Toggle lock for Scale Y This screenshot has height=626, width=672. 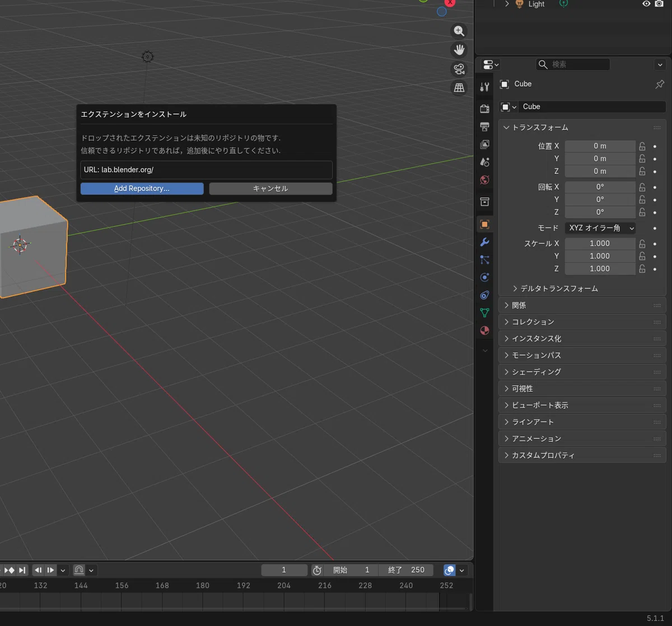tap(642, 256)
